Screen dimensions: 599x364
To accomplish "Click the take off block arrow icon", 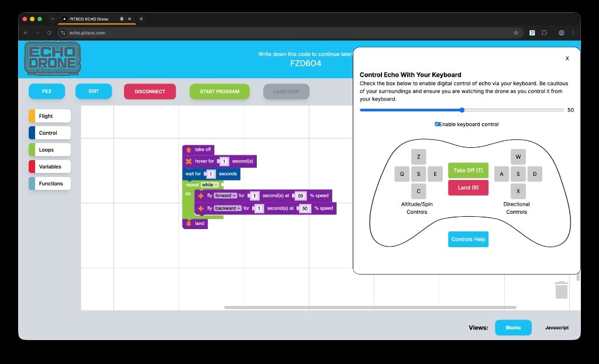I will [x=189, y=150].
